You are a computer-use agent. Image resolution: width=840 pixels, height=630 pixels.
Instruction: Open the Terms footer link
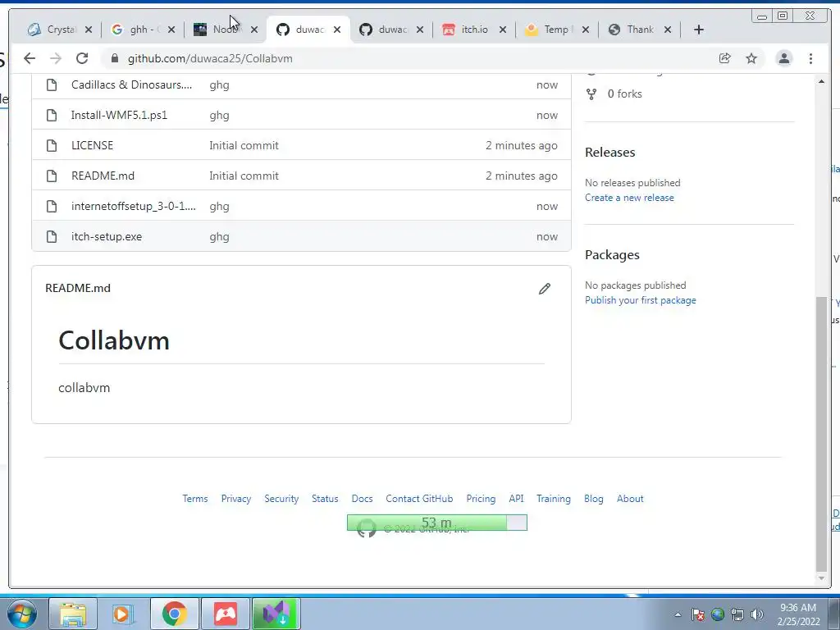(195, 499)
